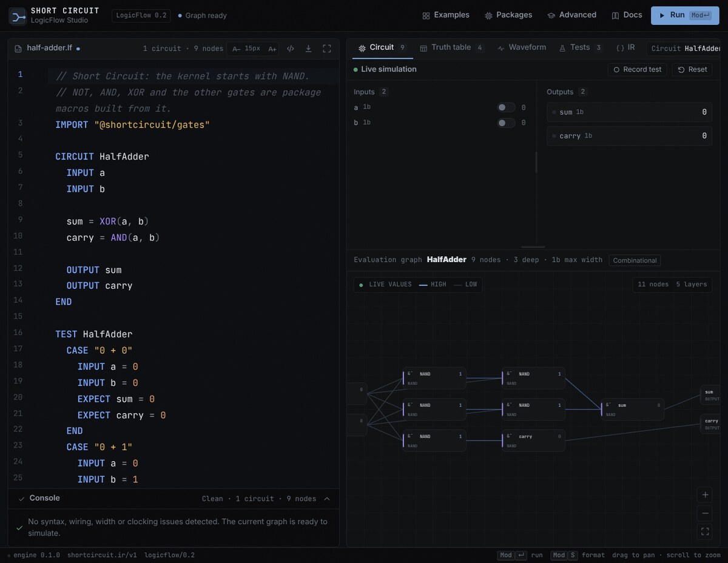
Task: Open the Docs link
Action: pyautogui.click(x=627, y=15)
